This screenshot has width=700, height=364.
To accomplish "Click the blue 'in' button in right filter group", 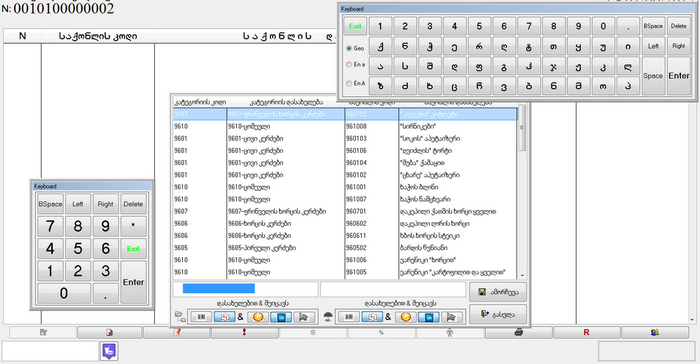I will click(x=429, y=317).
